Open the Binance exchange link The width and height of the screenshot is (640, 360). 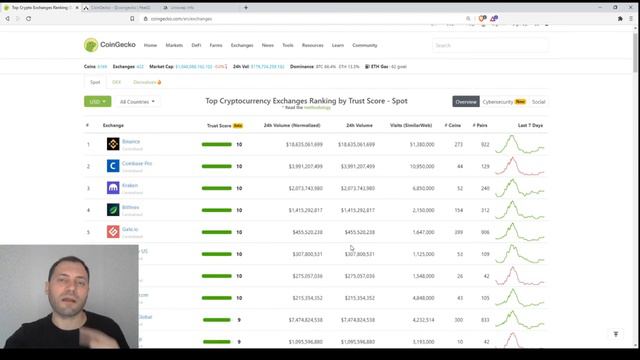tap(131, 141)
